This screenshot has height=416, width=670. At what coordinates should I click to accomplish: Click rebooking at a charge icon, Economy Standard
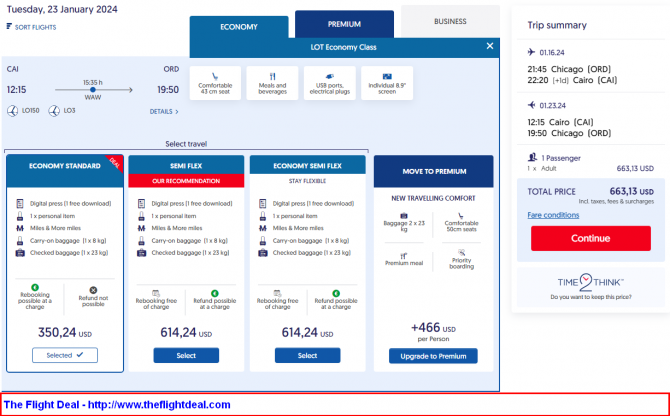[x=35, y=287]
